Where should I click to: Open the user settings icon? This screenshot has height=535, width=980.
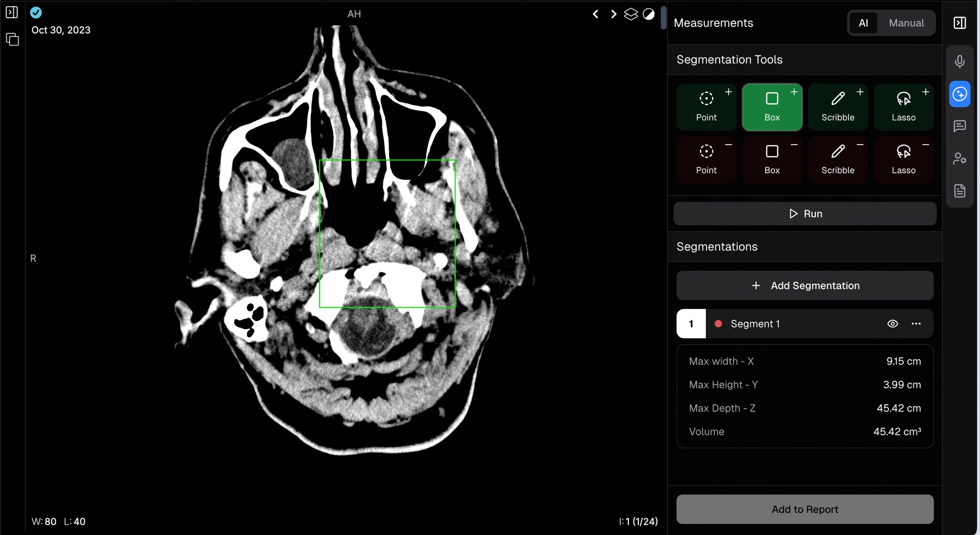(x=959, y=159)
